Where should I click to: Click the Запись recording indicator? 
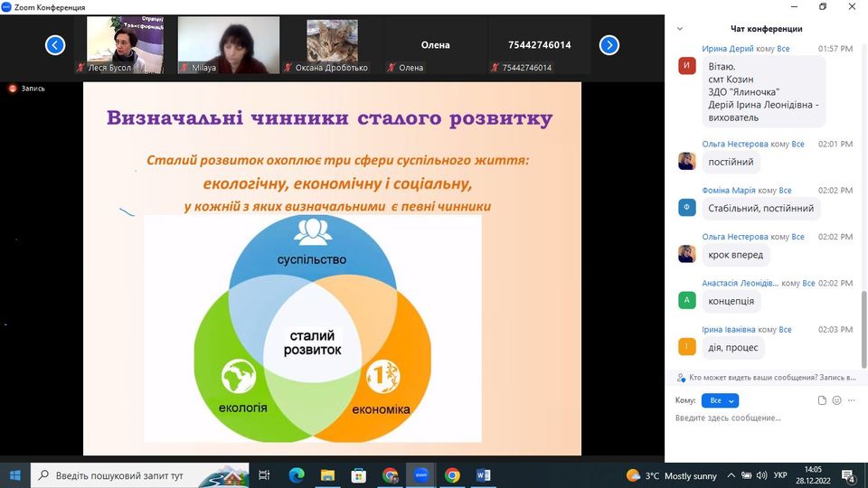tap(26, 89)
